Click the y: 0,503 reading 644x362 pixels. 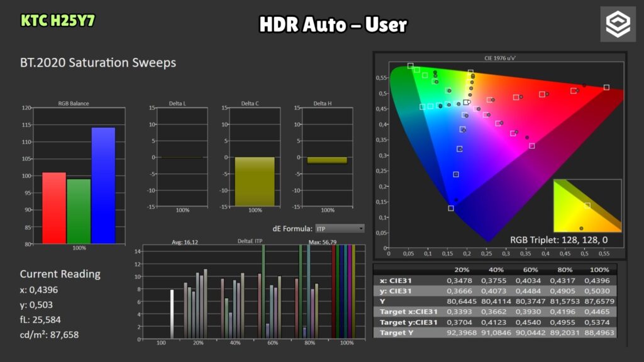coord(36,305)
